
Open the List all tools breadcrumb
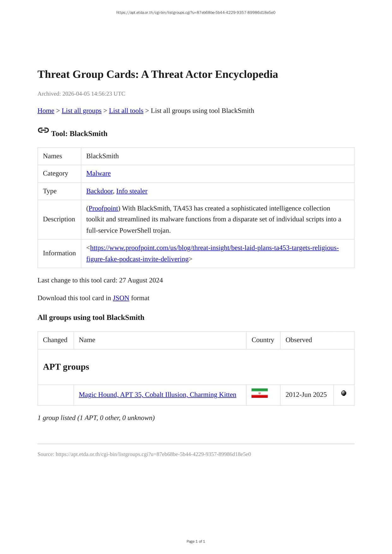point(126,111)
